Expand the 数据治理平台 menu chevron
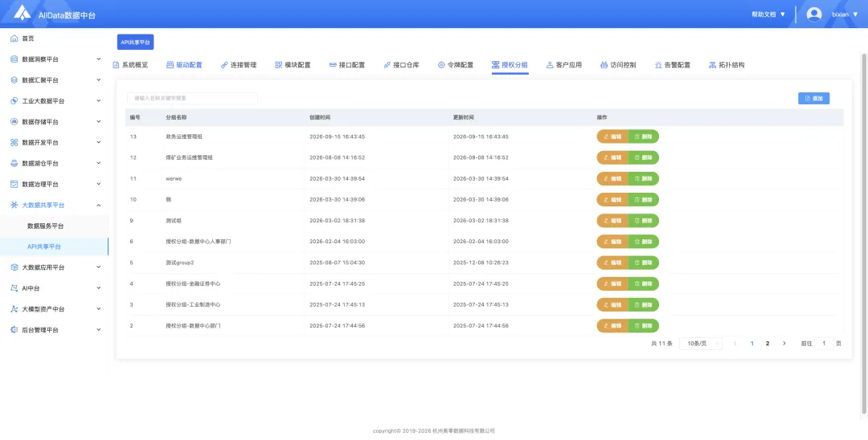The width and height of the screenshot is (868, 440). 99,184
